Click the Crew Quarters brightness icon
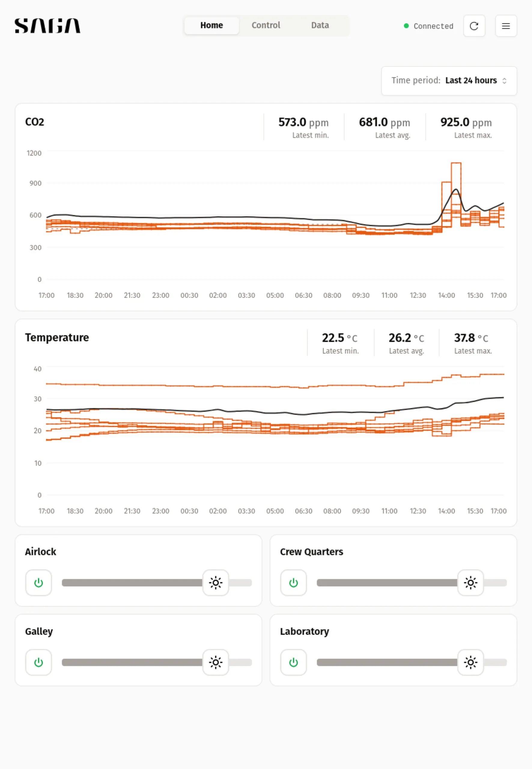This screenshot has height=769, width=532. click(x=470, y=583)
